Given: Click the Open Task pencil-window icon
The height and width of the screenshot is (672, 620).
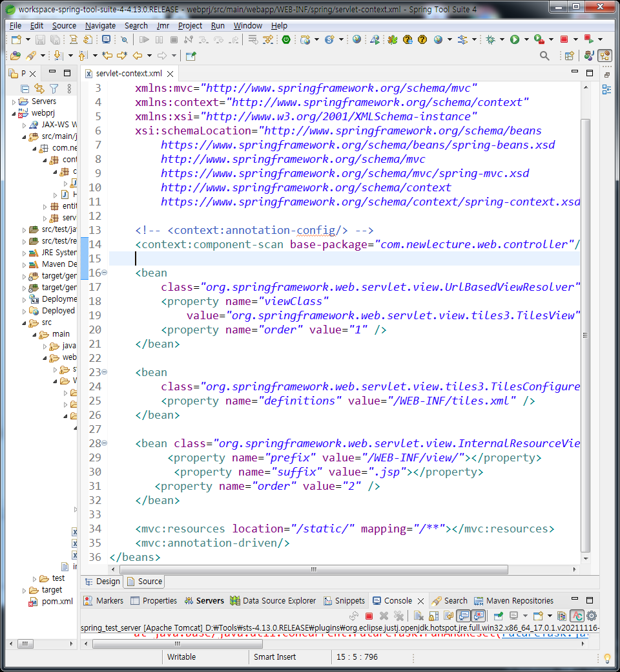Looking at the screenshot, I should [x=191, y=56].
